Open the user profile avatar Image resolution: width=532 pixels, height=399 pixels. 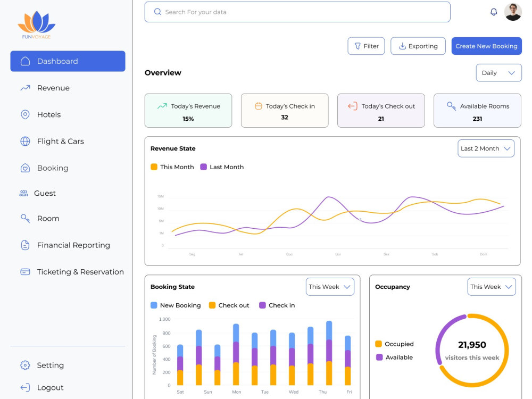pos(513,12)
